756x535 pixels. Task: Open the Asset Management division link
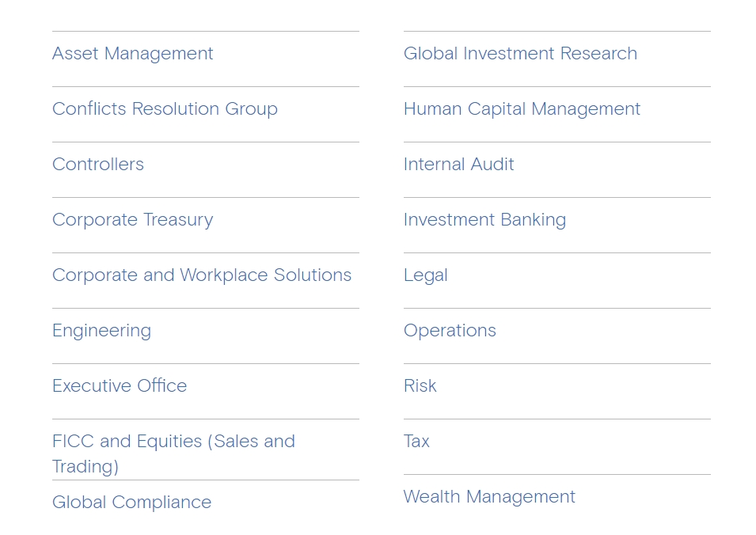[132, 54]
